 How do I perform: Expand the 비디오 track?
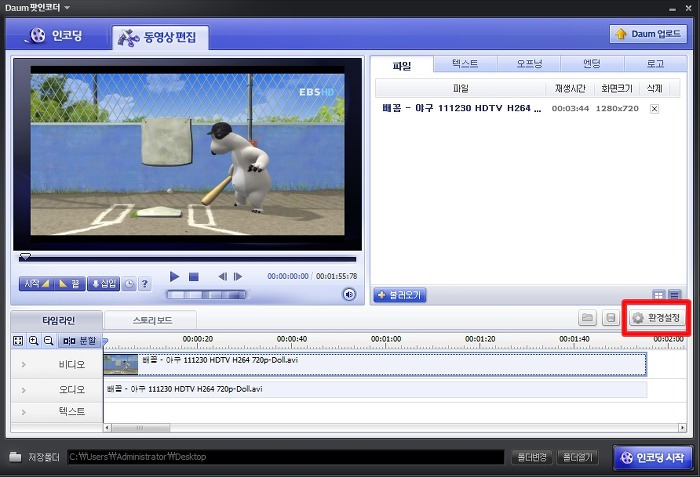point(24,365)
